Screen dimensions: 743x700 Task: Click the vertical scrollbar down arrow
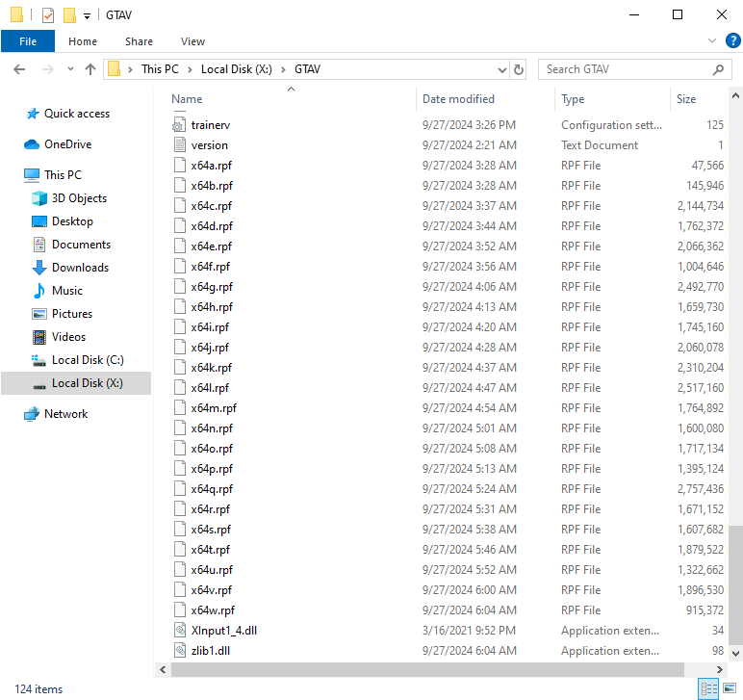pyautogui.click(x=735, y=653)
